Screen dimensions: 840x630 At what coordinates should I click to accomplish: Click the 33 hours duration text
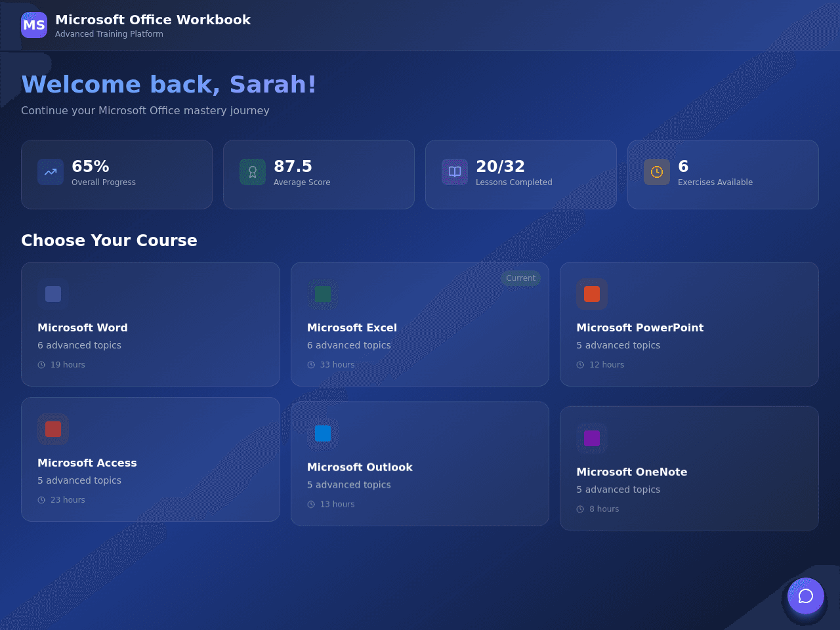point(337,365)
